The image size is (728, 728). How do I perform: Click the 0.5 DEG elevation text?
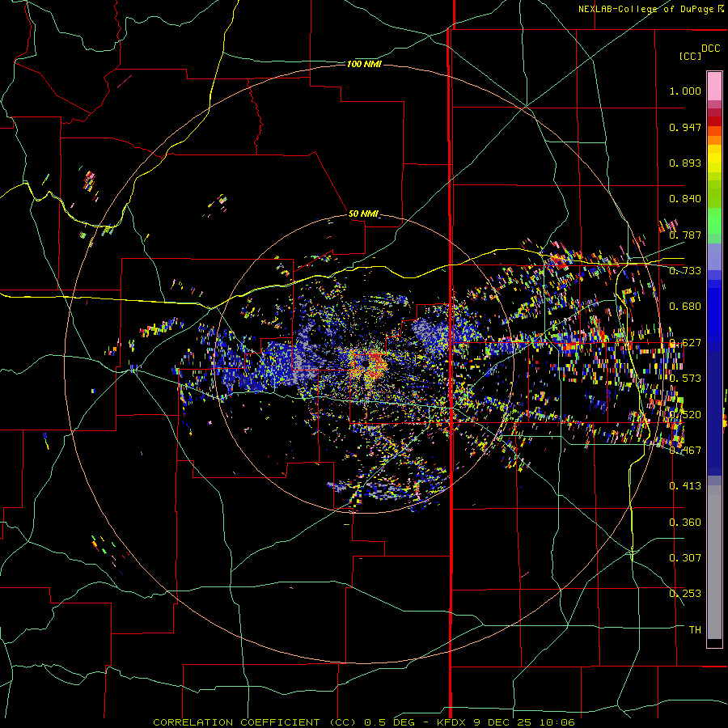389,722
